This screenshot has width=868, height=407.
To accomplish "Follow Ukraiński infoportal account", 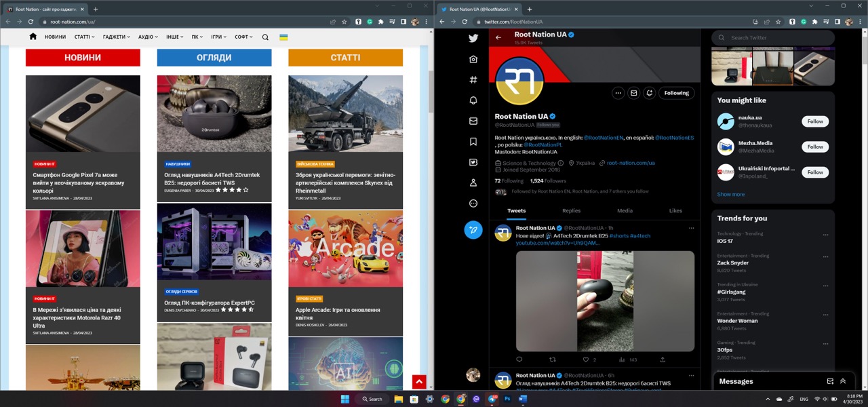I will [815, 172].
